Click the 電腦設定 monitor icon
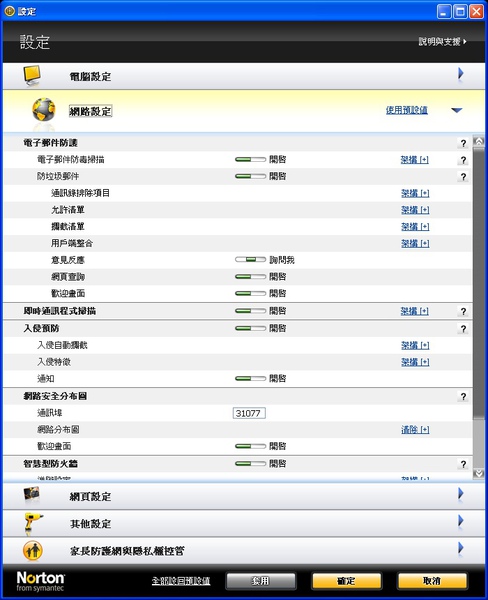The height and width of the screenshot is (600, 488). pyautogui.click(x=31, y=76)
